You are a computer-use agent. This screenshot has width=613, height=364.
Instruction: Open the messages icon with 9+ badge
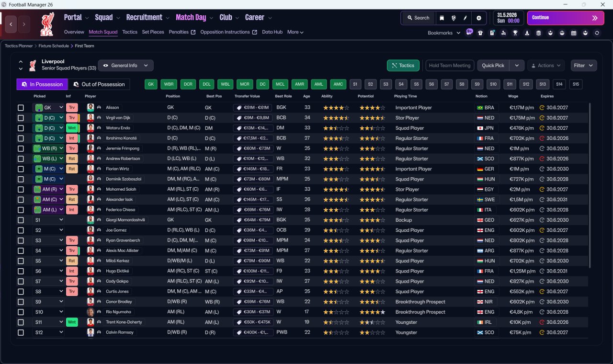tap(469, 33)
